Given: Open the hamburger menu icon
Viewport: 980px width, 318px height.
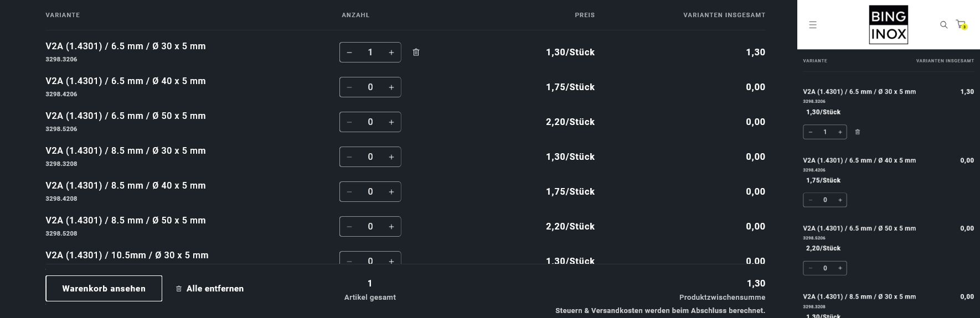Looking at the screenshot, I should click(x=813, y=25).
